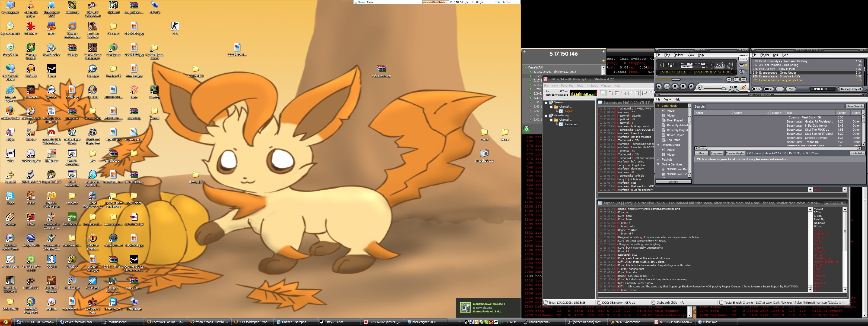Open the Playlist menu in Playlist Editor

pyautogui.click(x=765, y=55)
